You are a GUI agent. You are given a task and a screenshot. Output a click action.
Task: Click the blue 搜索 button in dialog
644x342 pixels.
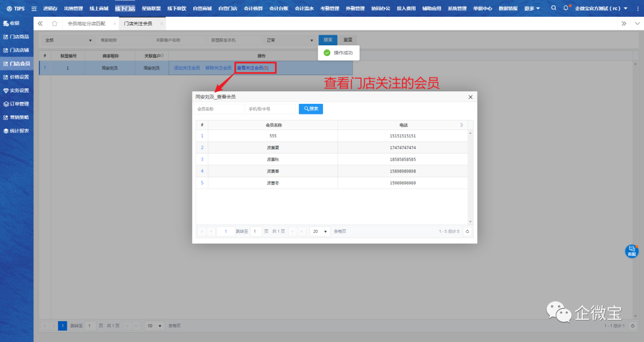pos(311,109)
